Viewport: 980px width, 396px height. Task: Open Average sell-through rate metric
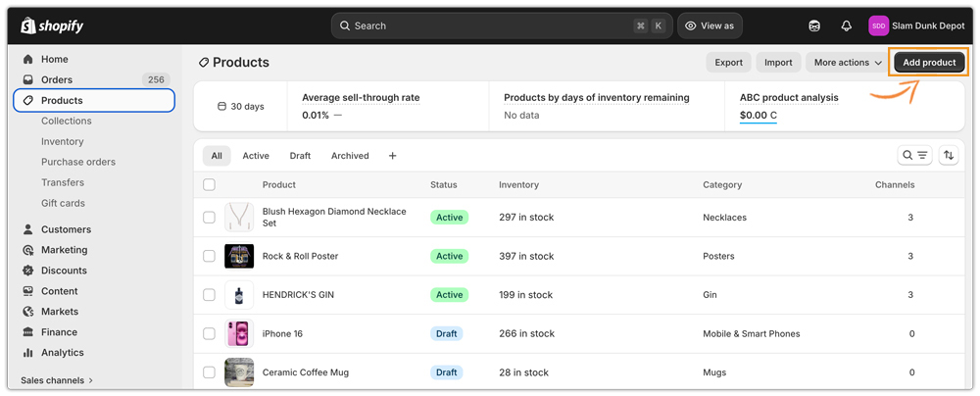361,98
